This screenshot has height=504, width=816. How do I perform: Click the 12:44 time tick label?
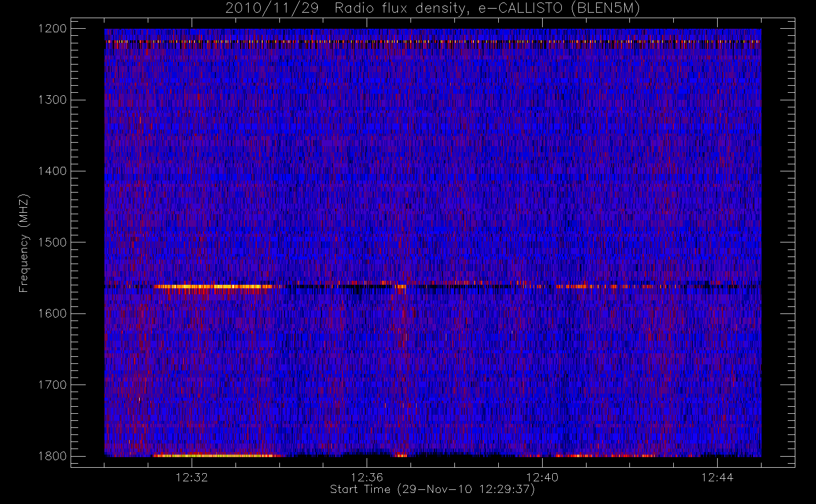pos(717,477)
